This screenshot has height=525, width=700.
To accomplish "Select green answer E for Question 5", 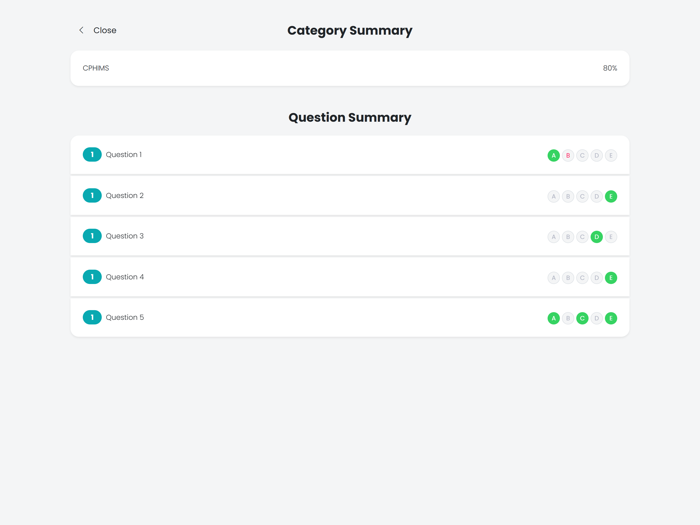I will [611, 318].
